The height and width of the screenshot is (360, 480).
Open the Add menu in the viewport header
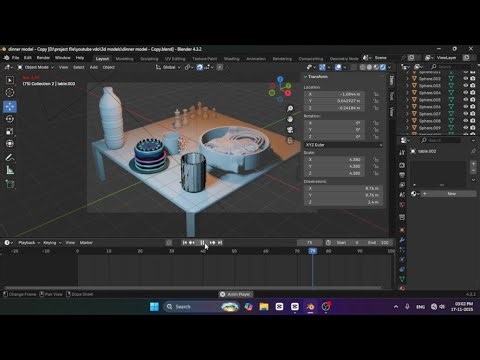pyautogui.click(x=94, y=67)
